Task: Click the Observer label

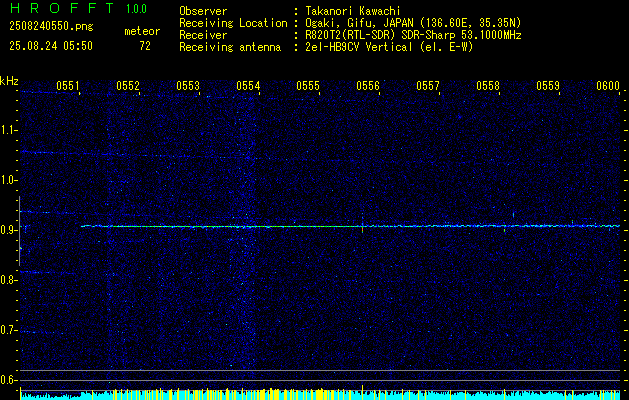Action: pos(203,11)
